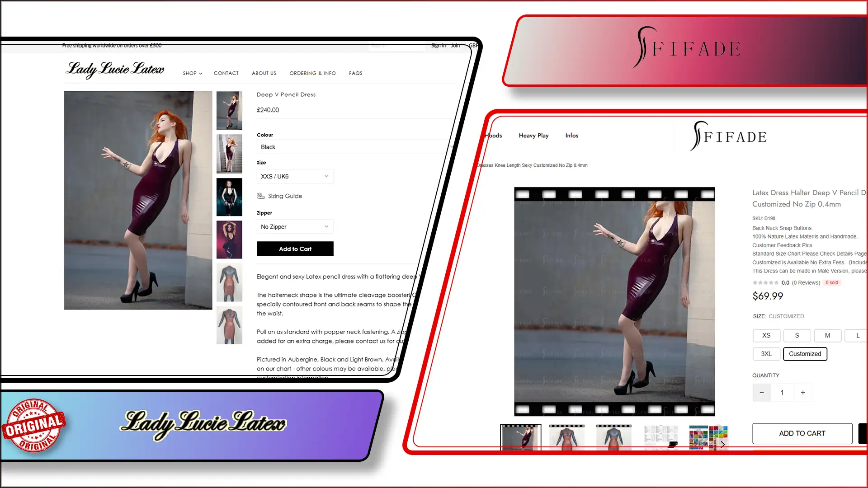Screen dimensions: 868x488
Task: Decrease quantity with the minus button
Action: click(762, 393)
